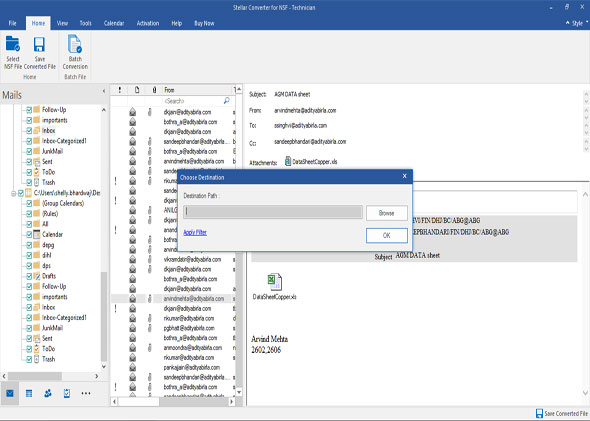Click envelope icon for pankajjain@adityabirla.com row
Screen dimensions: 590x421
tap(132, 367)
